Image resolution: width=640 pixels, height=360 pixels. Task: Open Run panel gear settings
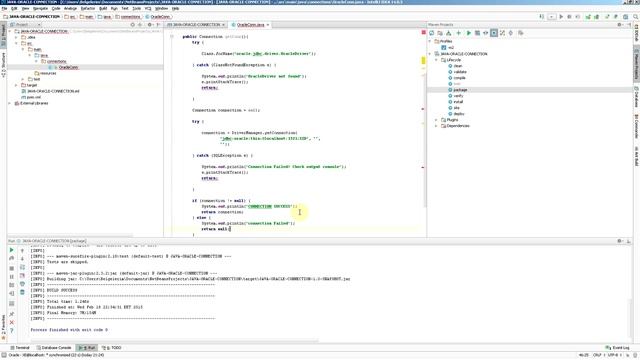(620, 241)
